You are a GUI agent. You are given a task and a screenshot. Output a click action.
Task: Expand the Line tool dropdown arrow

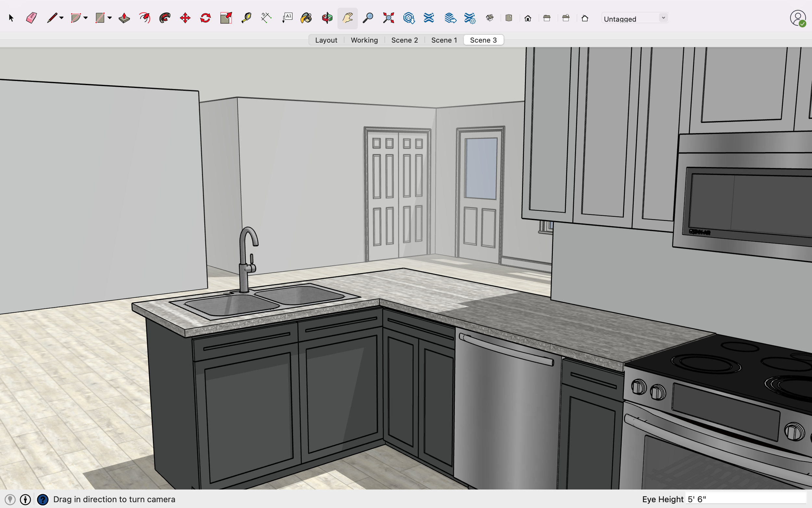tap(61, 18)
